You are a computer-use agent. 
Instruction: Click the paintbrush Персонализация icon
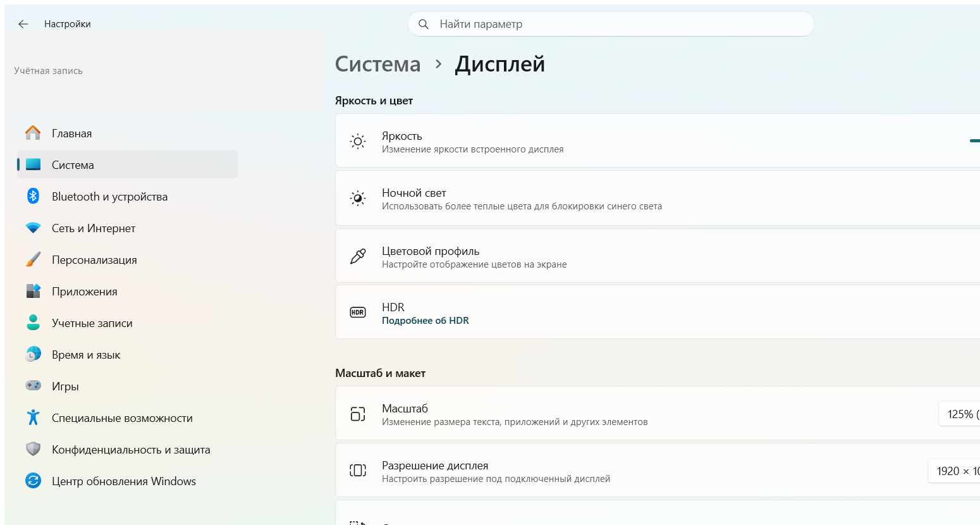coord(33,259)
